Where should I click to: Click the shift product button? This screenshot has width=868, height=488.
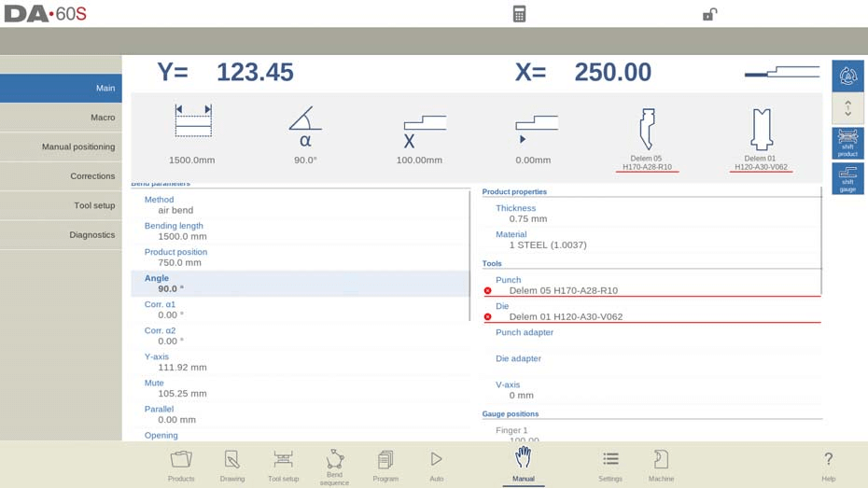[847, 143]
